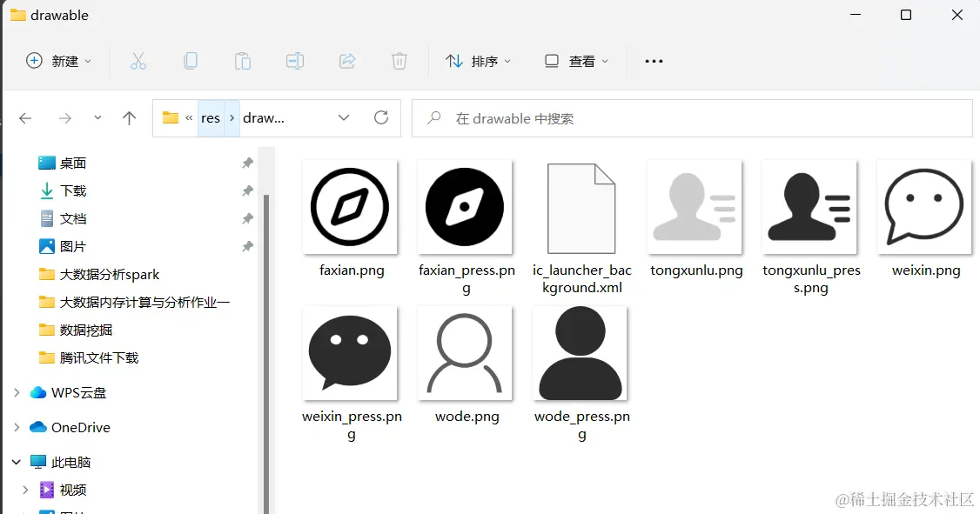Open the 排序 sort dropdown
The width and height of the screenshot is (980, 514).
(478, 61)
